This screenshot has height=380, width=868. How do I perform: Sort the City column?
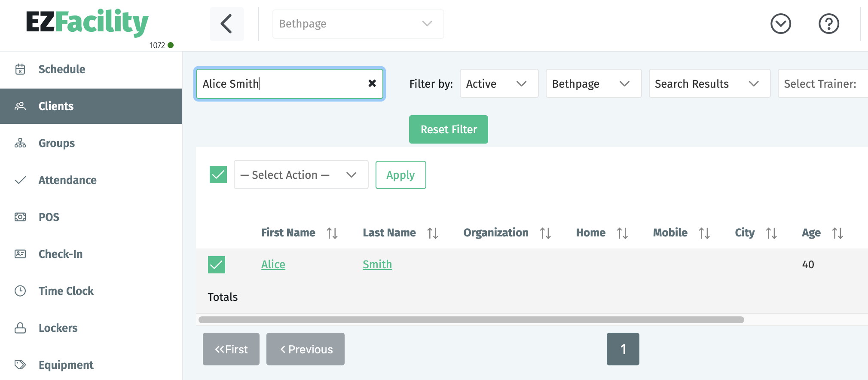point(771,233)
